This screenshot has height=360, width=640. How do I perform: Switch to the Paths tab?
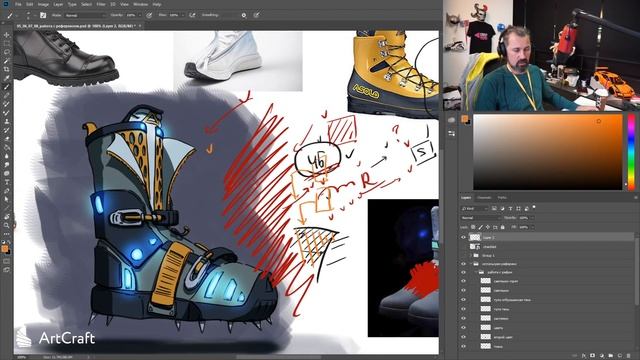pos(502,198)
